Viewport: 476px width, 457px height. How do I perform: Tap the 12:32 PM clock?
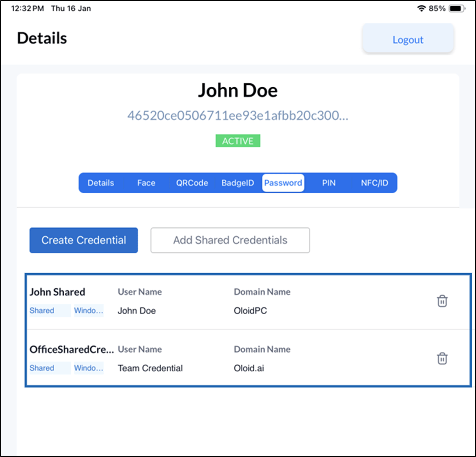point(27,9)
